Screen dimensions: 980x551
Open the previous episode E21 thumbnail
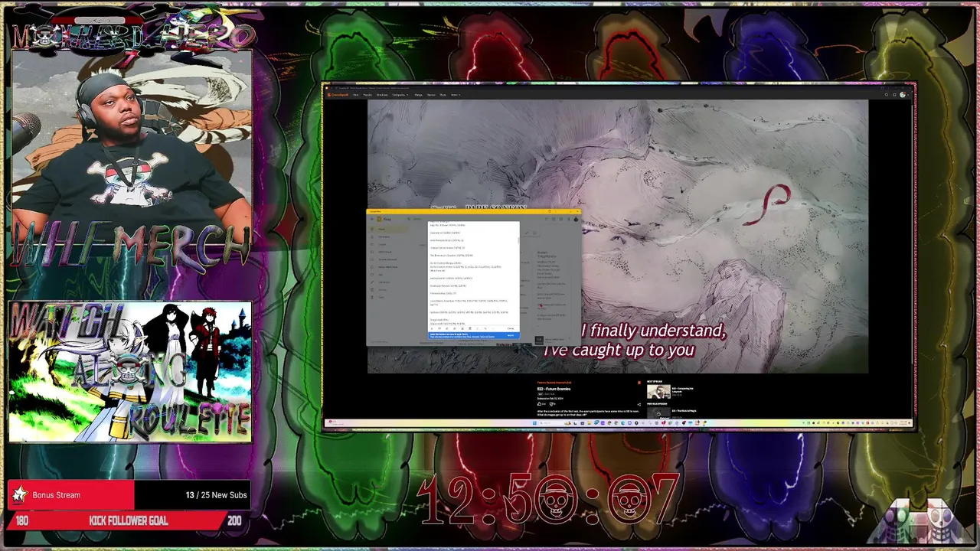pyautogui.click(x=658, y=412)
